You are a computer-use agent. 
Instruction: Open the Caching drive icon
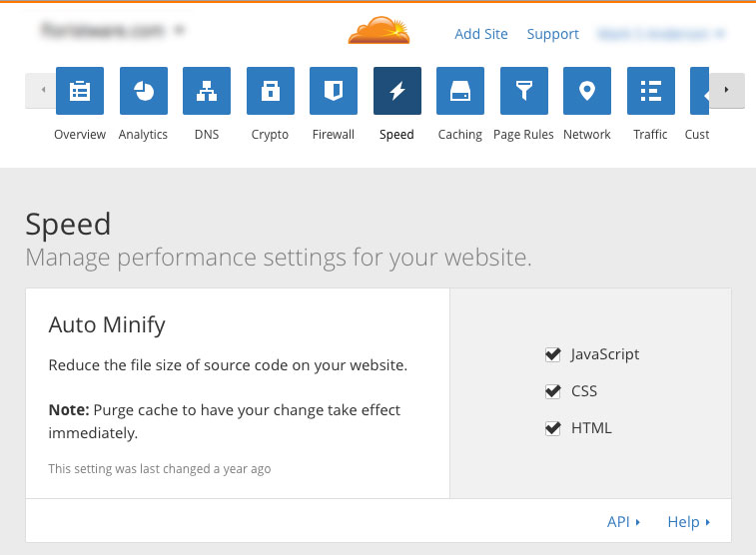coord(460,91)
